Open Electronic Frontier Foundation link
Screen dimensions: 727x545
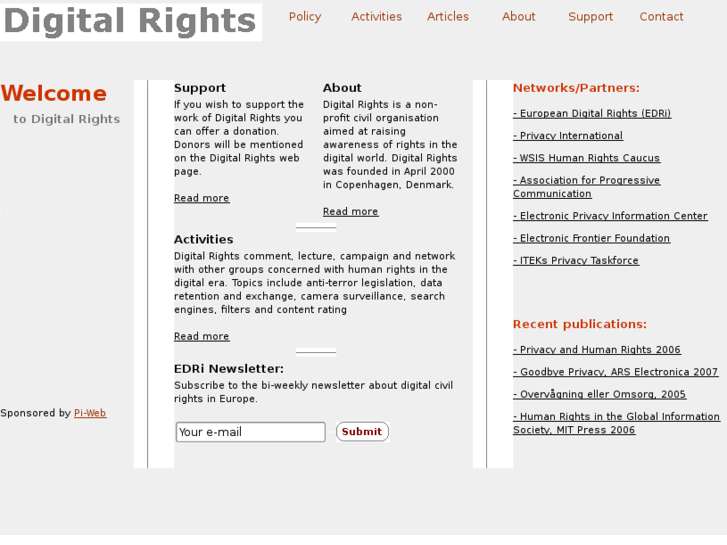(x=591, y=238)
